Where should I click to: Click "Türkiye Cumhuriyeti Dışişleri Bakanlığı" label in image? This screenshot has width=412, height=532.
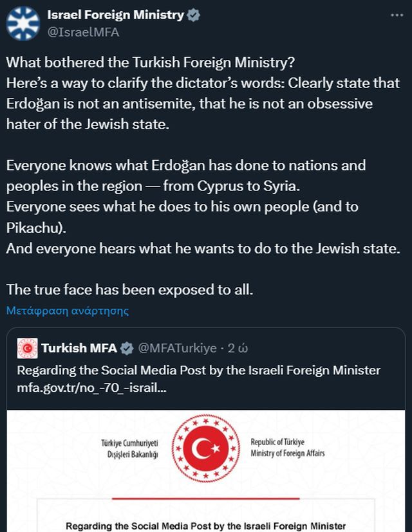pos(129,448)
